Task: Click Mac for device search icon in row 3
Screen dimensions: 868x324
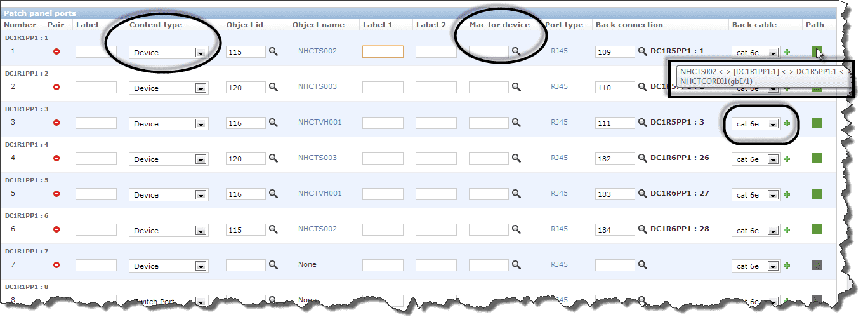Action: point(516,123)
